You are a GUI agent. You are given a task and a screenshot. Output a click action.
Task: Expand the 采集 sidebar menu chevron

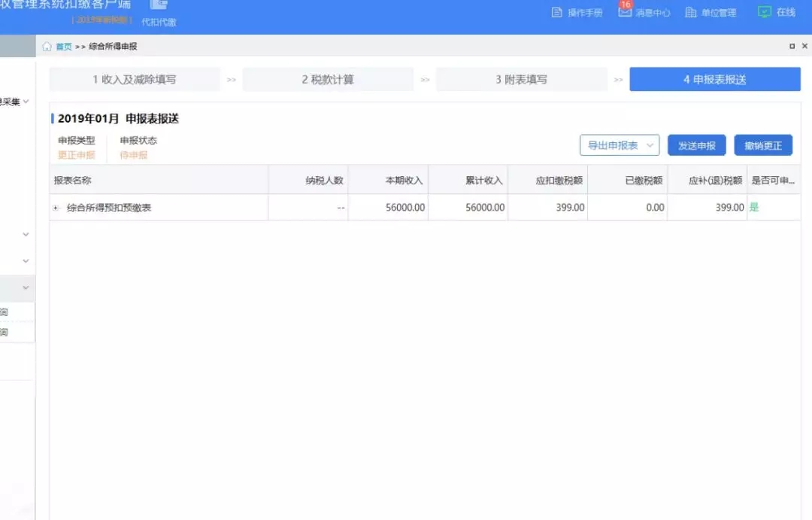(x=26, y=102)
